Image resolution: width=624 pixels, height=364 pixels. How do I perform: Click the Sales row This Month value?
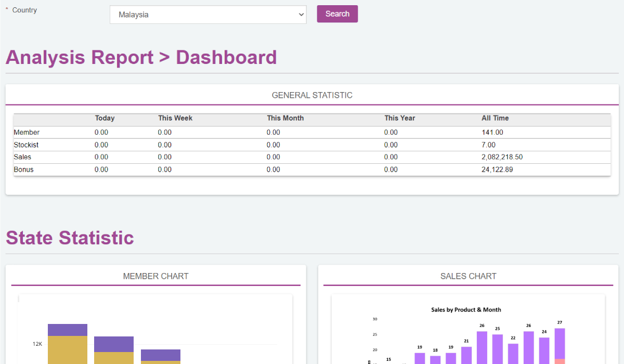click(x=274, y=157)
